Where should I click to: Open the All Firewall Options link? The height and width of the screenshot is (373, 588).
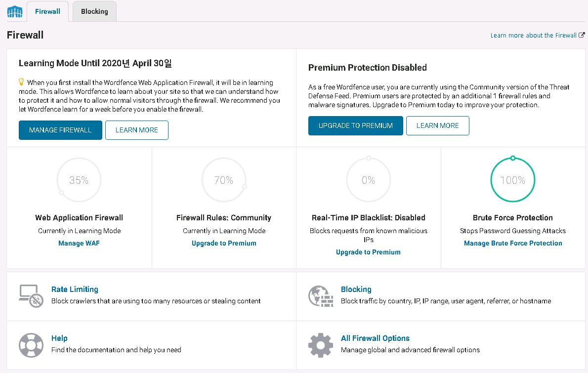pos(375,338)
